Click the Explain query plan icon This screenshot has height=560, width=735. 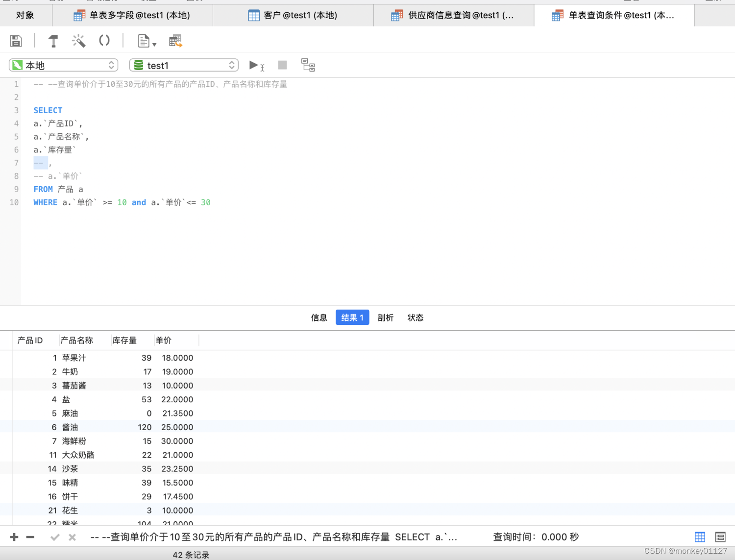[x=308, y=65]
